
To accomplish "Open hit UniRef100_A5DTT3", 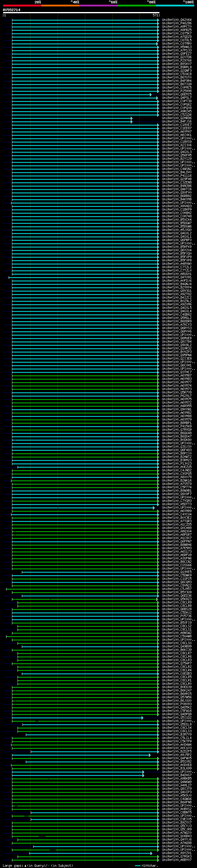I will point(177,504).
